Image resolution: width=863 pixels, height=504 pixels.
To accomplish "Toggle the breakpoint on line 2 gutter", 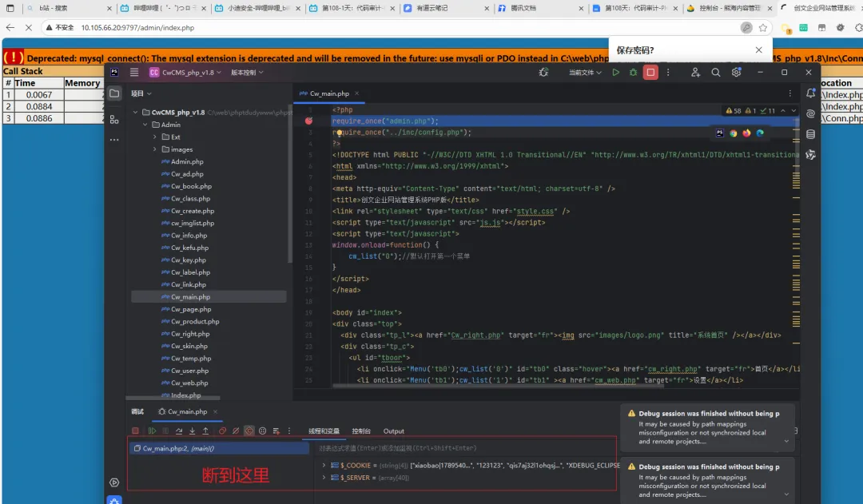I will tap(308, 121).
